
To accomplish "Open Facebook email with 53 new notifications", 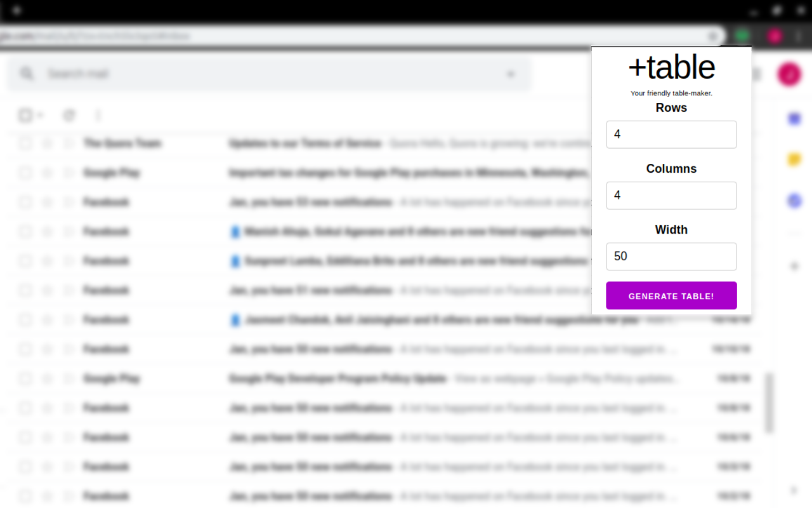I will (310, 202).
